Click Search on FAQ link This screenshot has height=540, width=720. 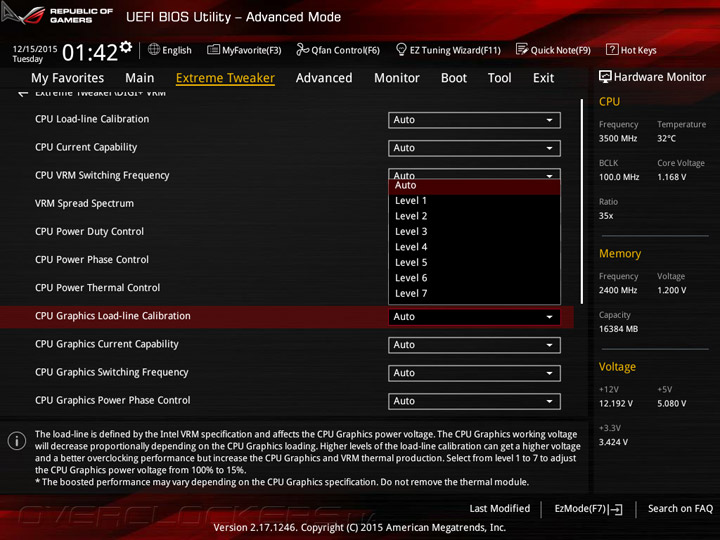click(x=680, y=508)
